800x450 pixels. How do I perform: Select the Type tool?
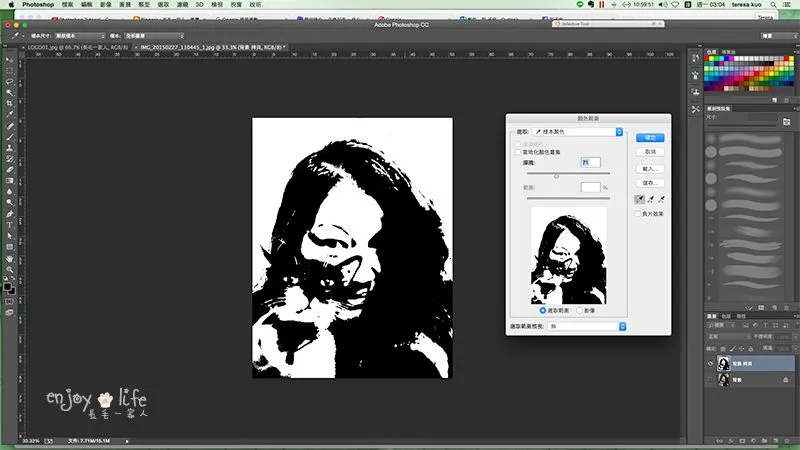pos(10,225)
